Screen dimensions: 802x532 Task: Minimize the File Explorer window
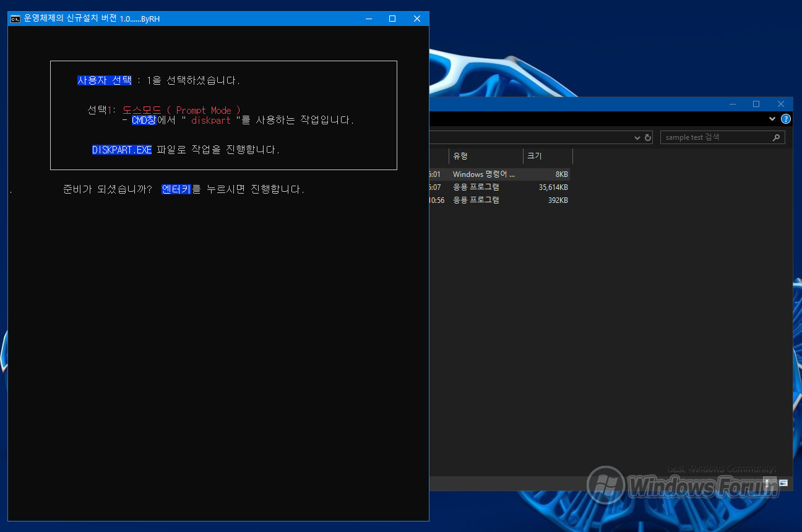coord(733,104)
